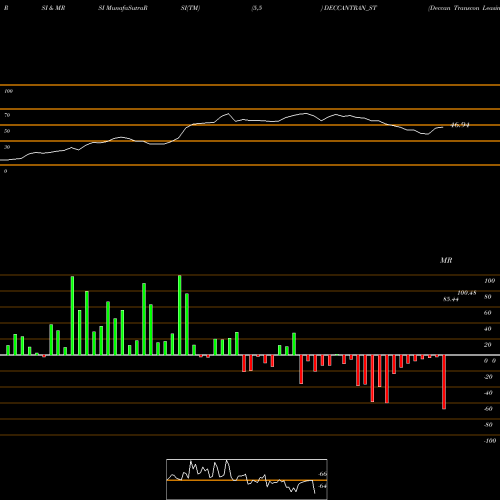Click the 66 label in mini chart

point(323,474)
